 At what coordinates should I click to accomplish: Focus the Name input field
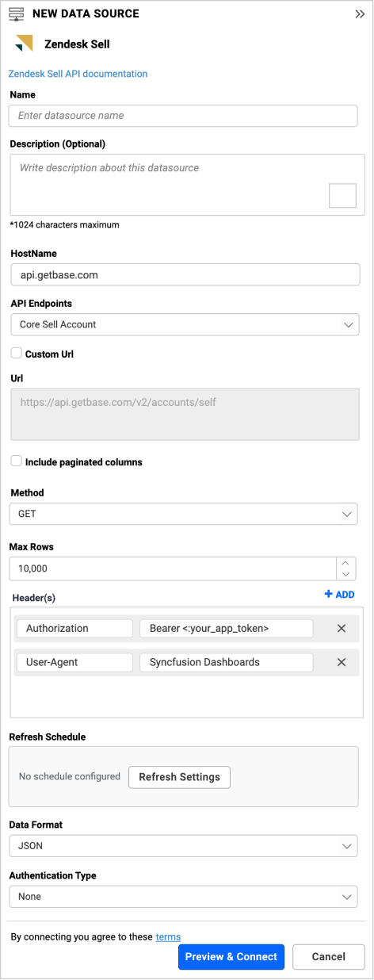(183, 116)
